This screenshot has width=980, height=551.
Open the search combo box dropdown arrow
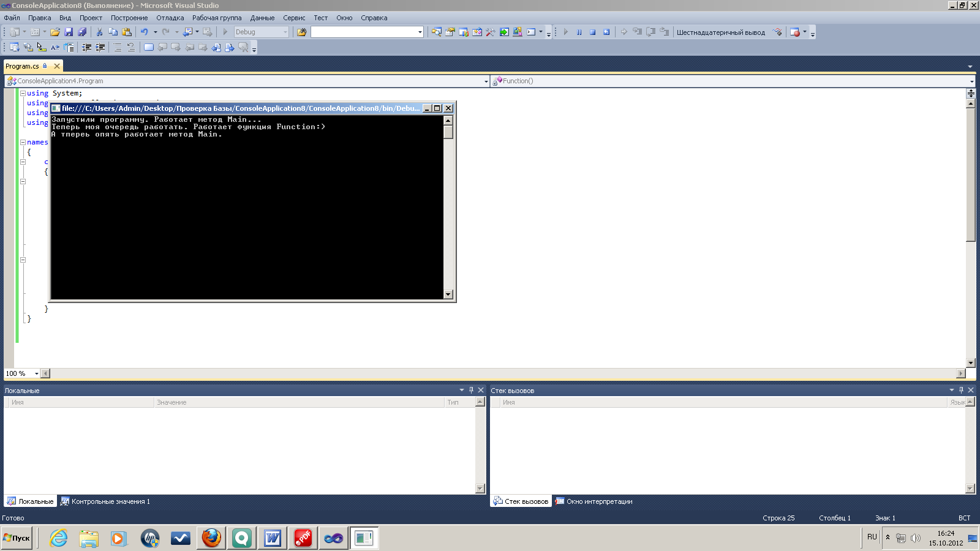click(420, 32)
